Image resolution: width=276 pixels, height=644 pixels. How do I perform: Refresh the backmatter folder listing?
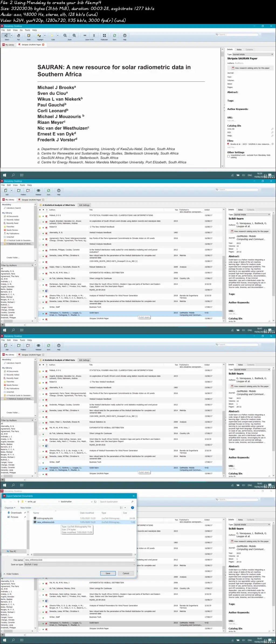pos(95,502)
